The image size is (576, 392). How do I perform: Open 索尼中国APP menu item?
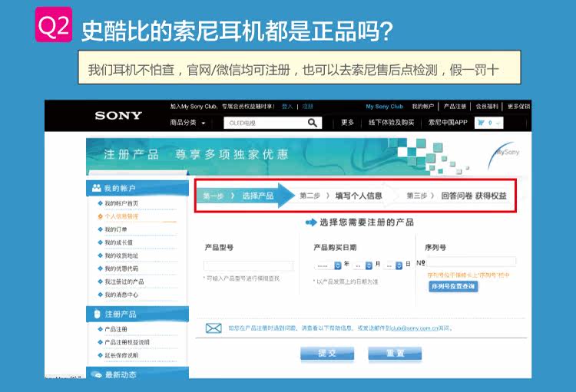[x=448, y=123]
